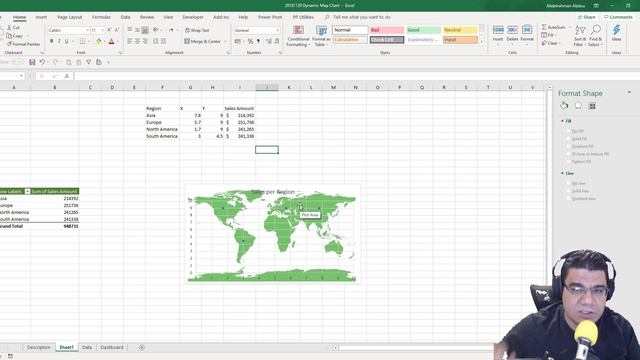The width and height of the screenshot is (640, 360).
Task: Open Format Shape pane options dropdown
Action: pos(629,93)
